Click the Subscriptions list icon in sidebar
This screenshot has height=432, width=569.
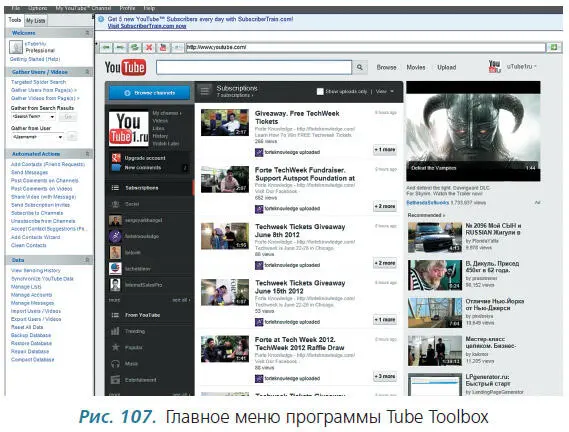[x=115, y=188]
